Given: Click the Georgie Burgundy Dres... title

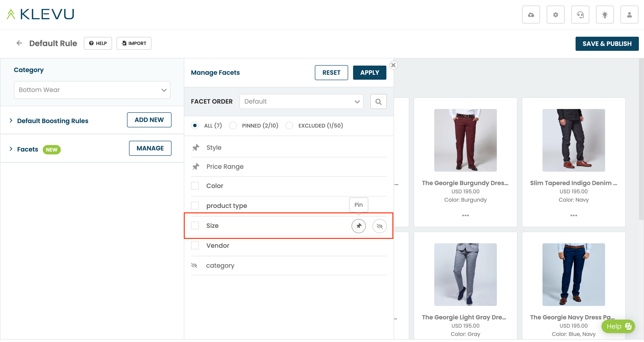Looking at the screenshot, I should pyautogui.click(x=465, y=183).
